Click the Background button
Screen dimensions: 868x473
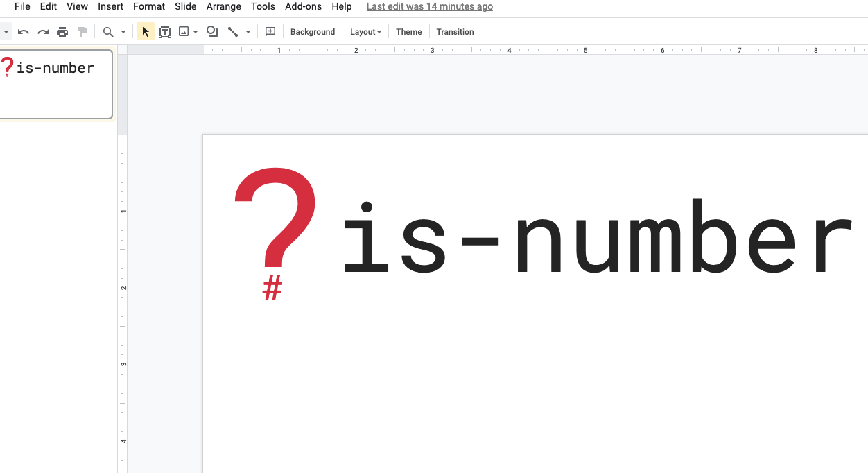(x=312, y=32)
